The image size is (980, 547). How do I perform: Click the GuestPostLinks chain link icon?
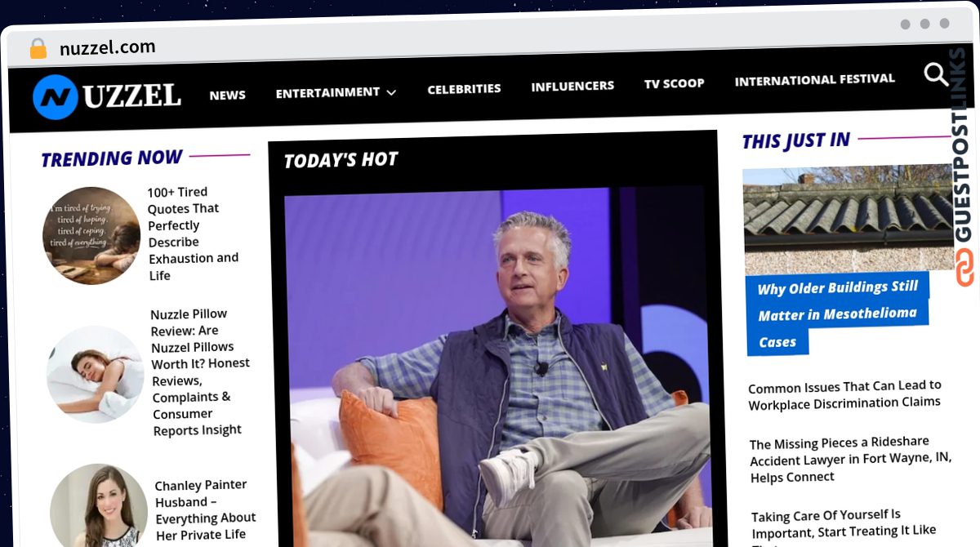click(x=964, y=269)
